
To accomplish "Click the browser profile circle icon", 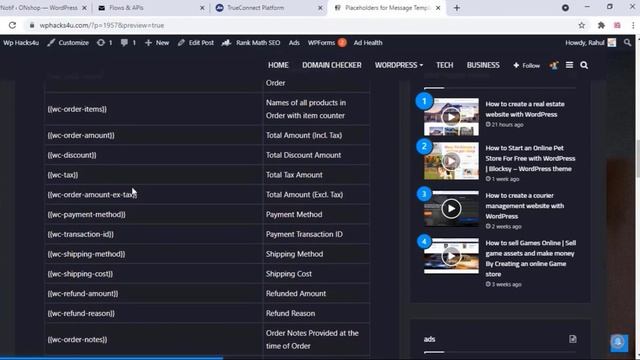I will click(565, 8).
